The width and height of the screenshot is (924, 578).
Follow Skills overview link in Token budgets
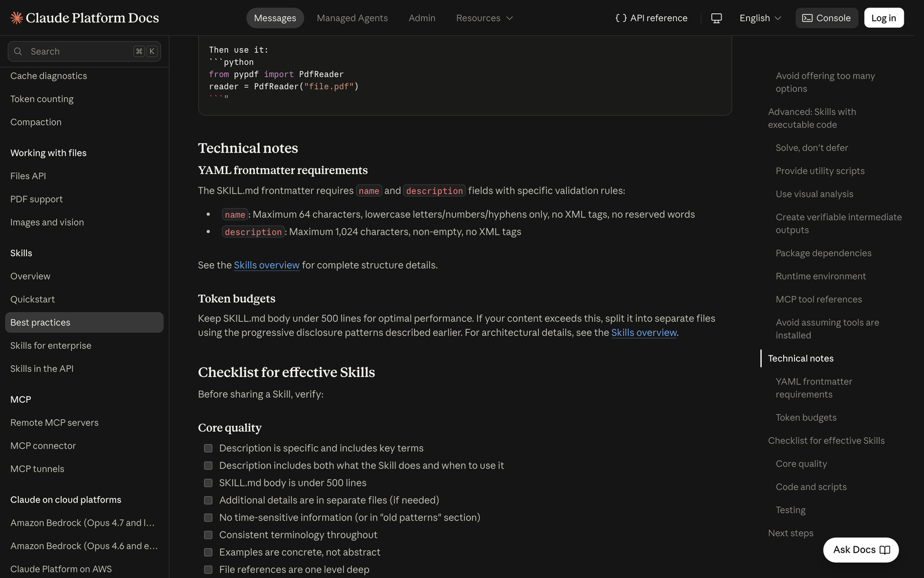click(644, 332)
